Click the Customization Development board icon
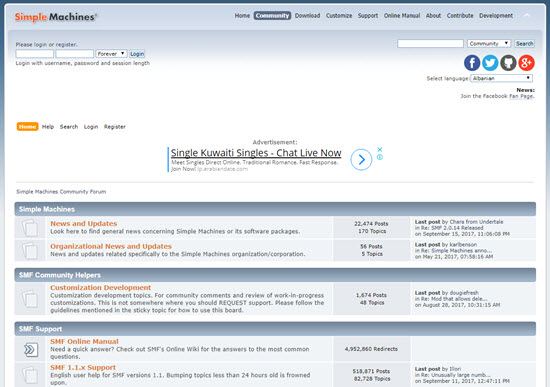550x387 pixels. 30,299
